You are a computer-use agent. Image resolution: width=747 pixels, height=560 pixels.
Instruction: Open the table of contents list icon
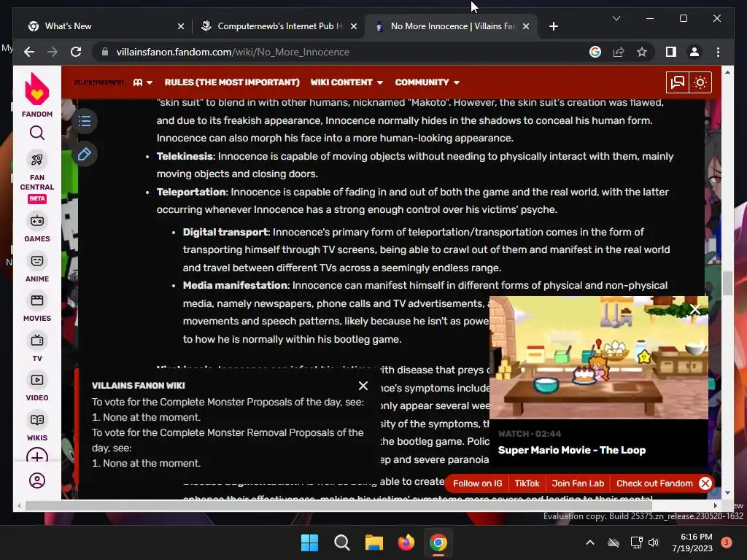[85, 121]
